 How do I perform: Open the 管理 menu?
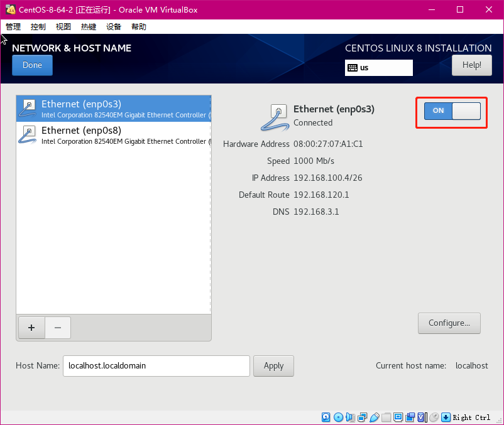pos(13,26)
